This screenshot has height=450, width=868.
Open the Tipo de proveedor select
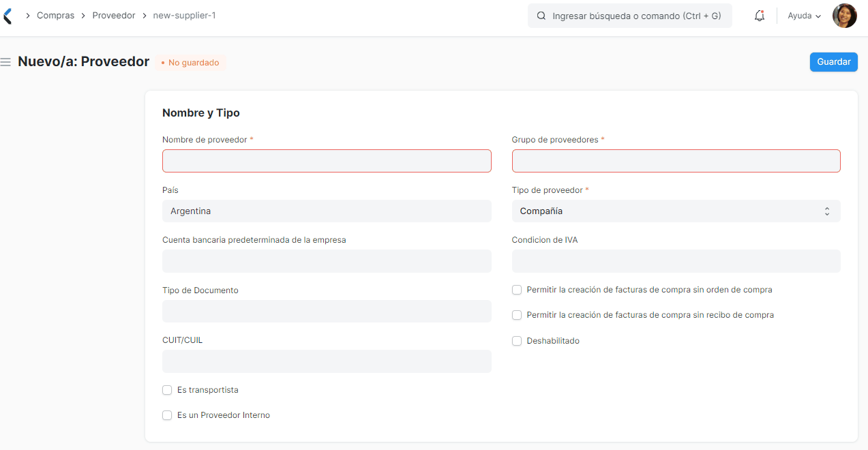point(676,211)
